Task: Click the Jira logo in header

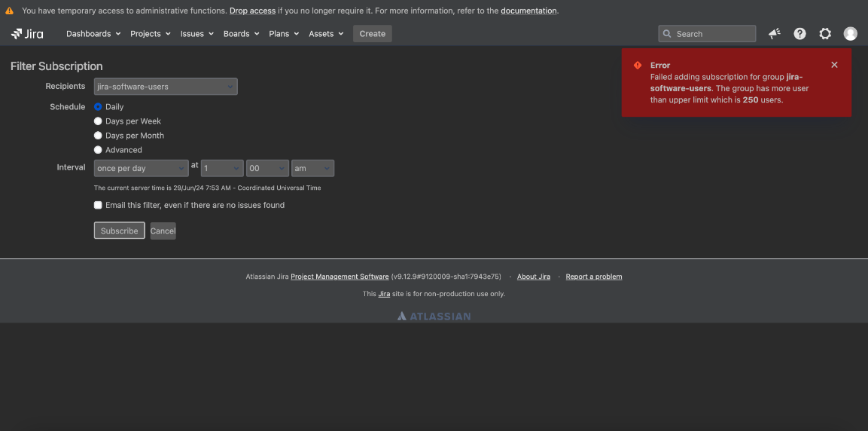Action: click(x=27, y=34)
